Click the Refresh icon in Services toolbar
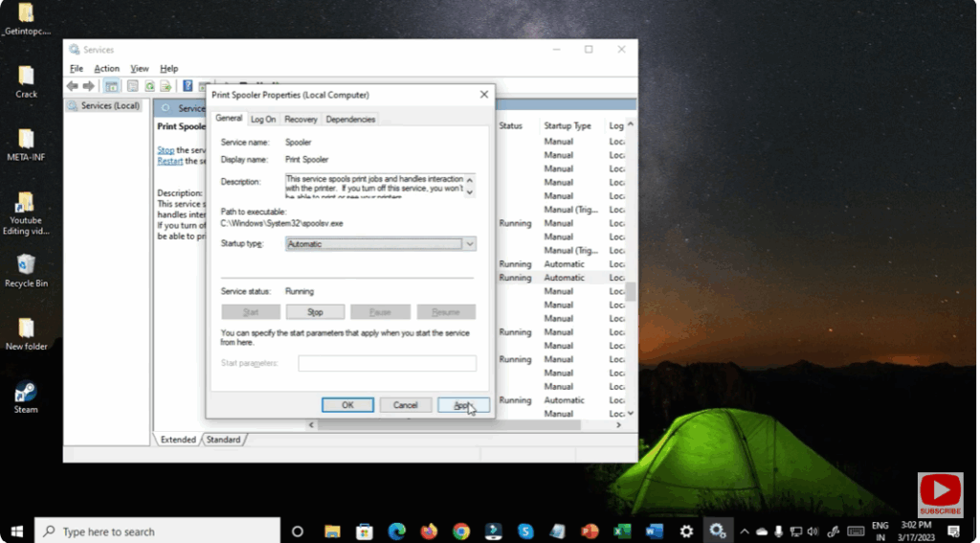 (x=150, y=86)
